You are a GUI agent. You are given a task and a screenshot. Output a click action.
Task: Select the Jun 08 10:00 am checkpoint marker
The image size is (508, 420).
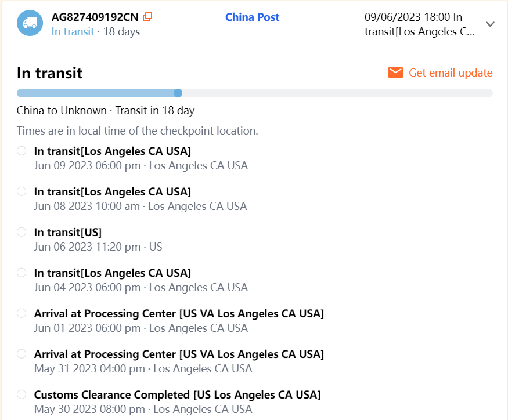21,191
